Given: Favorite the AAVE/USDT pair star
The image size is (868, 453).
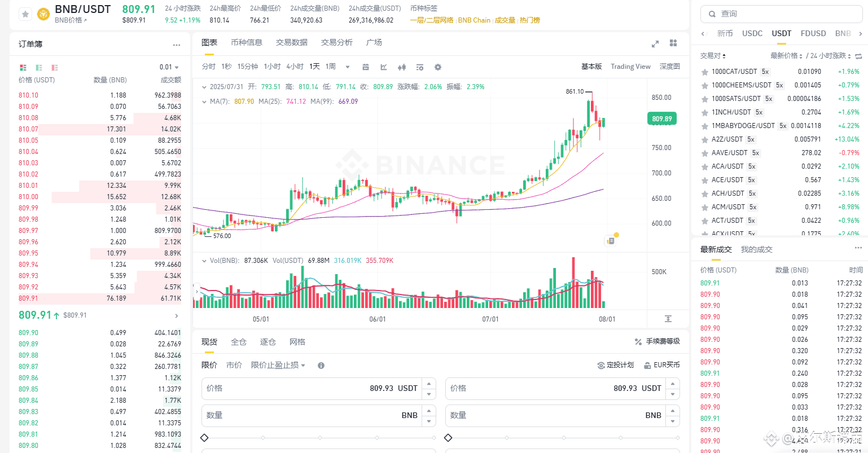Looking at the screenshot, I should tap(704, 153).
